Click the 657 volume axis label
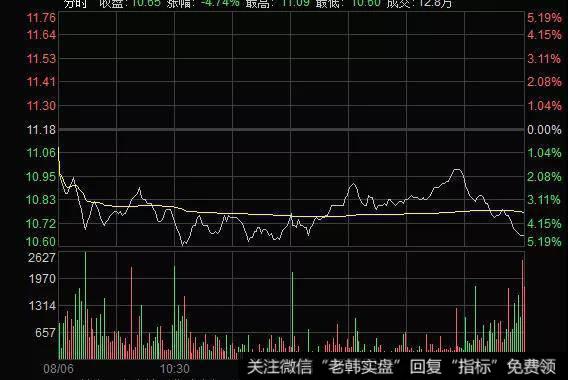This screenshot has height=380, width=568. (46, 333)
